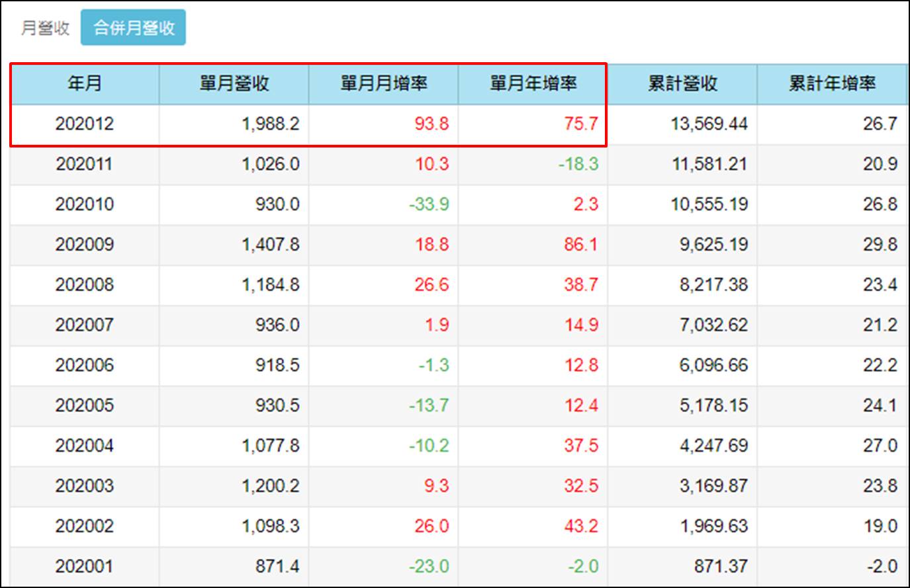The height and width of the screenshot is (588, 910).
Task: Sort by the 單月營收 column header
Action: tap(234, 84)
